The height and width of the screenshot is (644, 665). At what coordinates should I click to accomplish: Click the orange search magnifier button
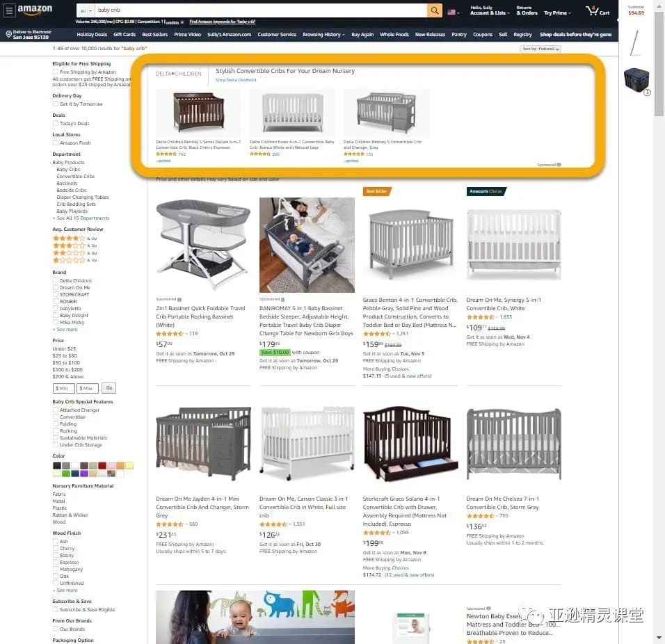click(434, 10)
